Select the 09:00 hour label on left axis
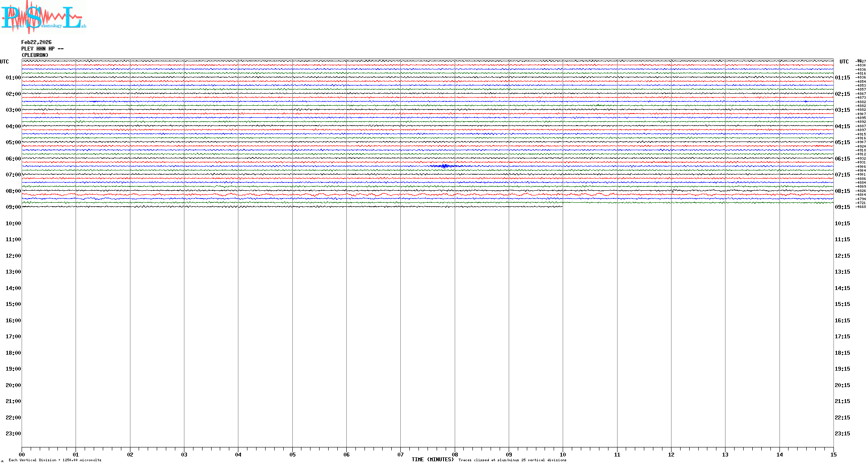The height and width of the screenshot is (466, 868). (13, 207)
